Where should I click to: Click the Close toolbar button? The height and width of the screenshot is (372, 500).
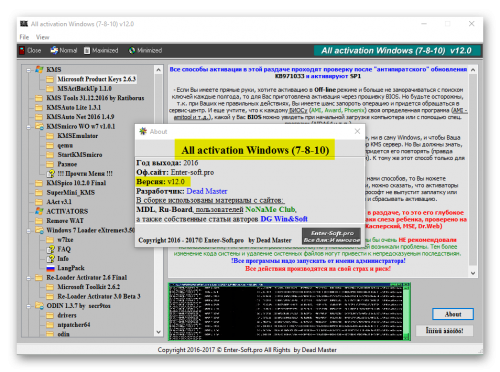30,51
